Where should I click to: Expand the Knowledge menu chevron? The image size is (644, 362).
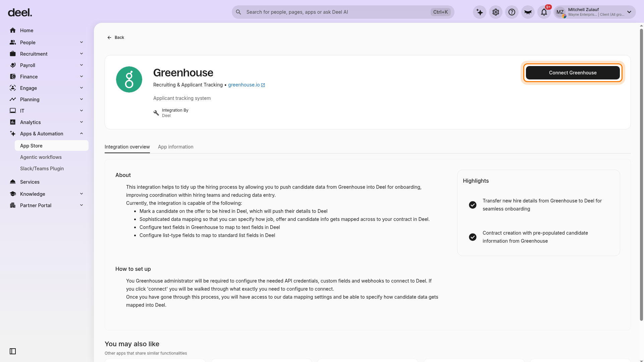(82, 194)
